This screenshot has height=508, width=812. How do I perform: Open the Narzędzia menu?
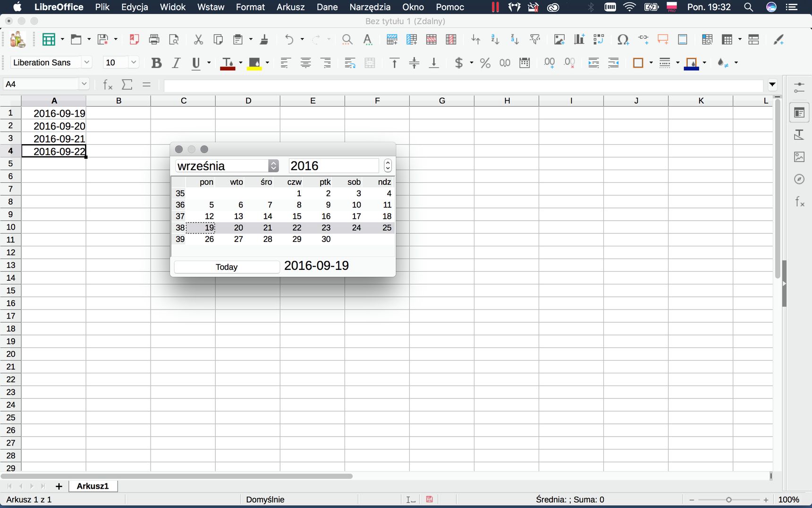point(370,7)
